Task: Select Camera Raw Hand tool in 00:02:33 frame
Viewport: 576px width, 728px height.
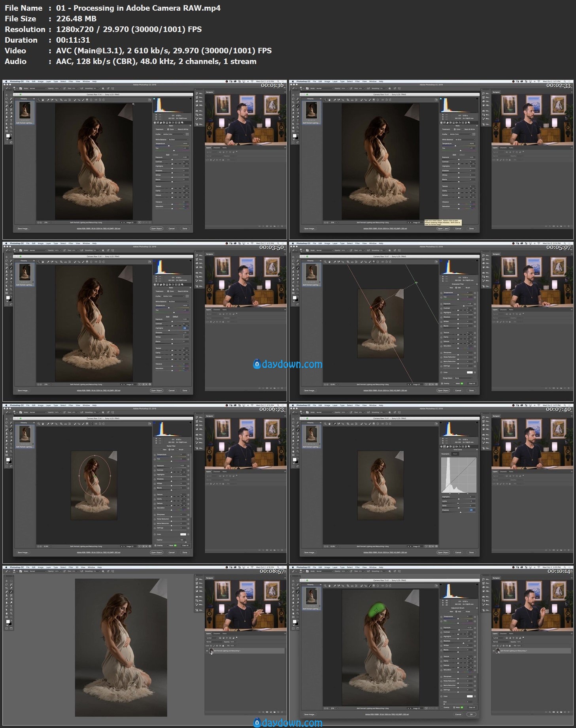Action: pos(330,100)
